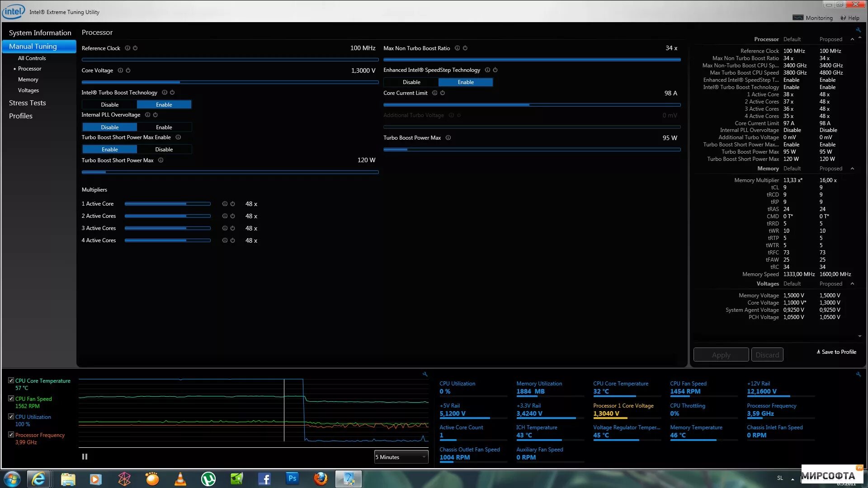Disable Enhanced Intel SpeedStep Technology
Image resolution: width=868 pixels, height=488 pixels.
click(411, 82)
